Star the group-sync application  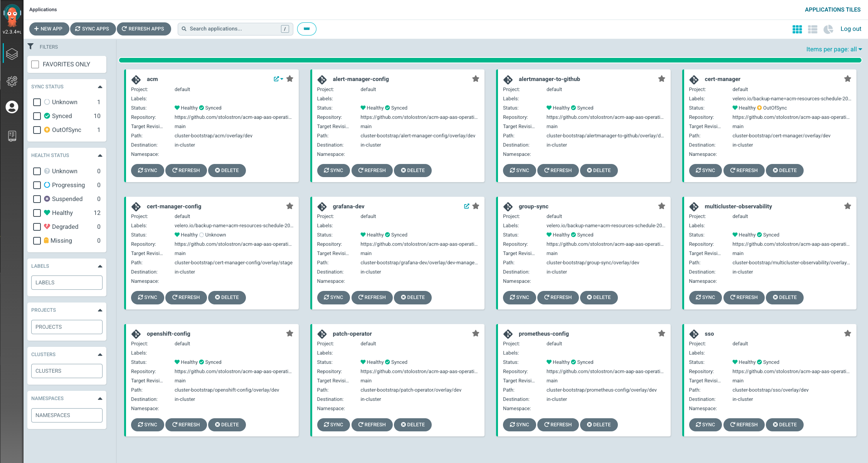point(662,206)
